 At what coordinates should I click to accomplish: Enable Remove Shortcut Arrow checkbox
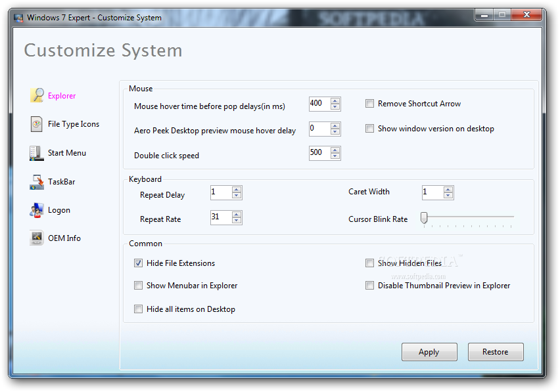click(369, 104)
